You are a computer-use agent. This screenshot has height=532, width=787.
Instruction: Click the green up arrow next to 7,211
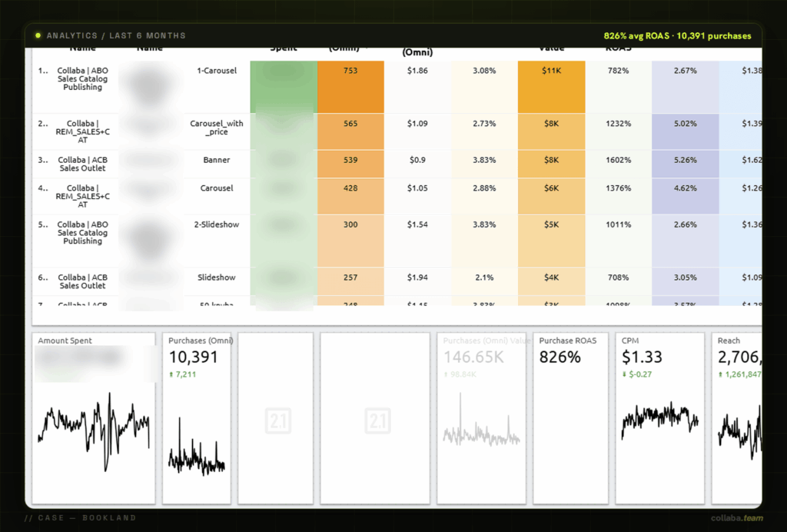171,374
